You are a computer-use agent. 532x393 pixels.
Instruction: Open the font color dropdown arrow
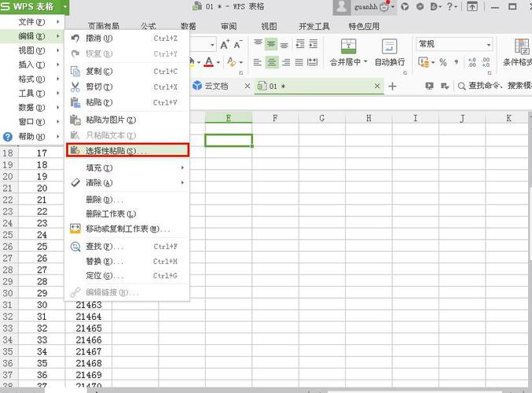218,62
